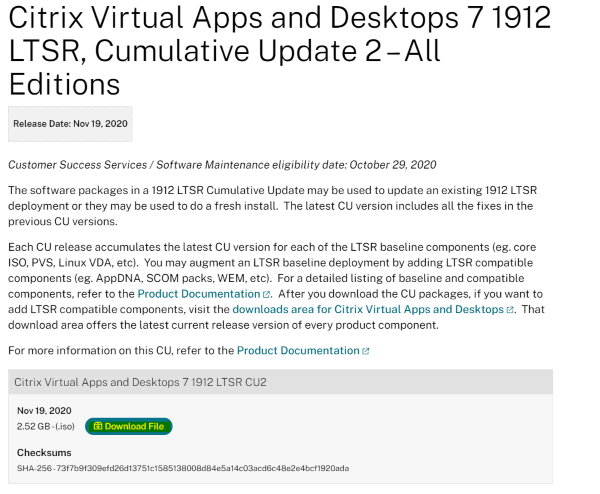600x494 pixels.
Task: Click the Software Maintenance eligibility date line
Action: point(222,165)
